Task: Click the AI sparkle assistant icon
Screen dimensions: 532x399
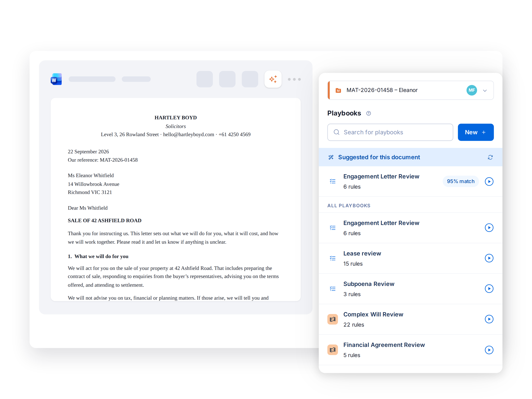Action: 273,79
